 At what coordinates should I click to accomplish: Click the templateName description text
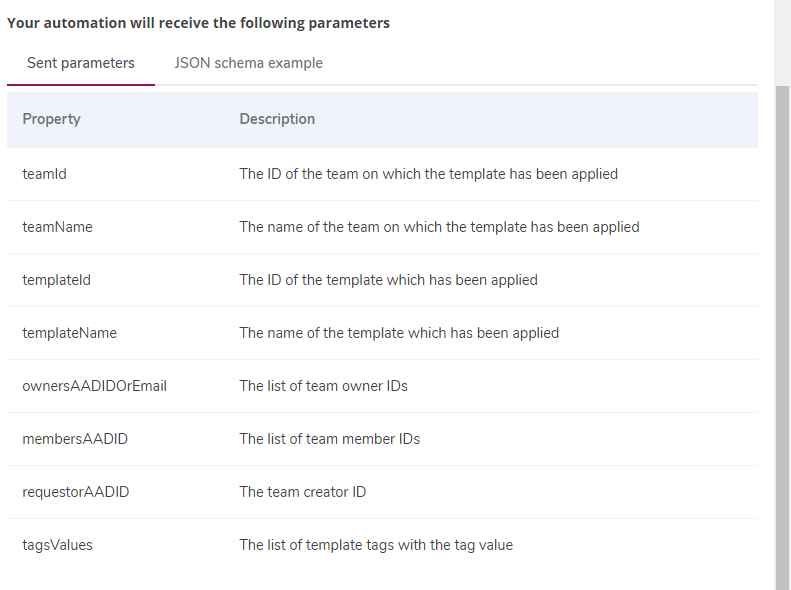399,333
